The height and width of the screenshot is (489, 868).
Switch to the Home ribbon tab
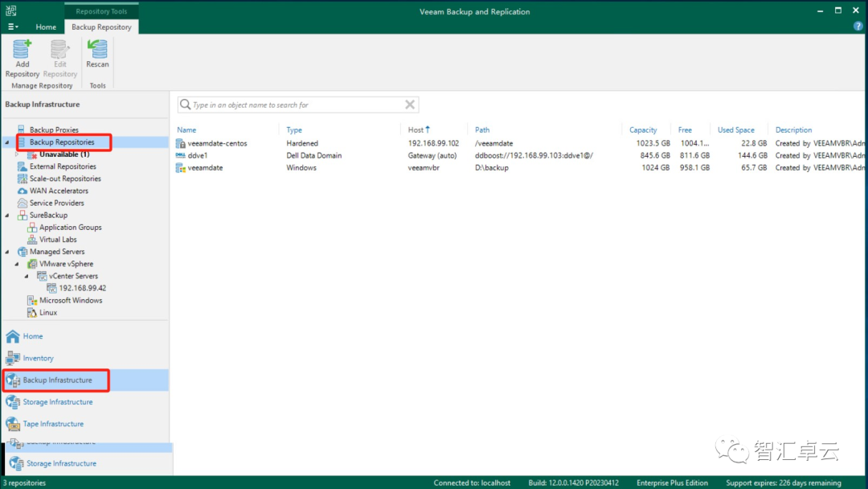[46, 27]
